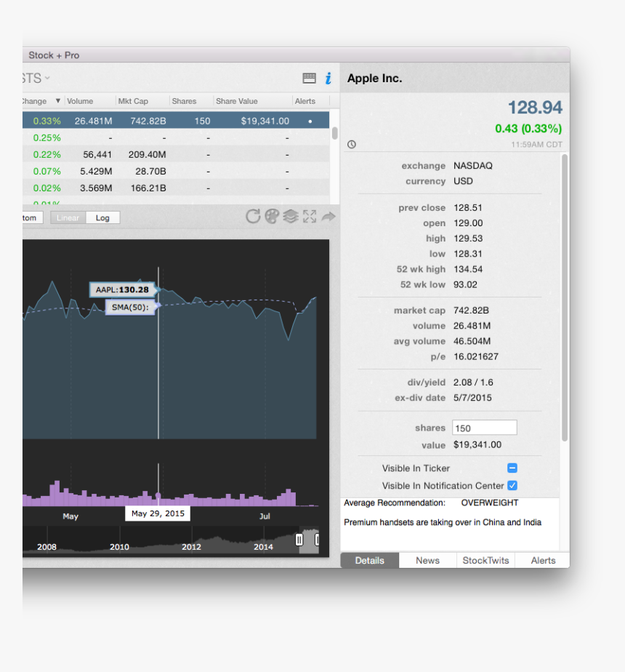Click the May 29, 2015 date marker
The image size is (625, 672).
(158, 513)
